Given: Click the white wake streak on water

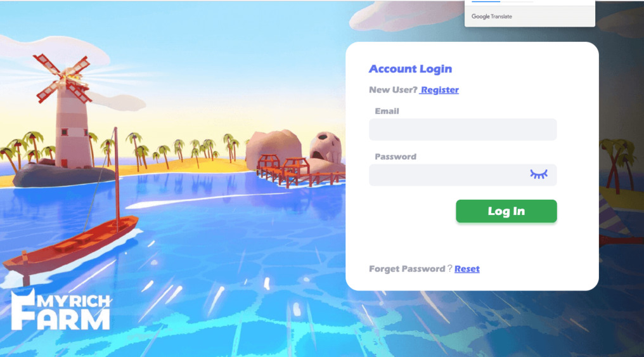Looking at the screenshot, I should (205, 199).
